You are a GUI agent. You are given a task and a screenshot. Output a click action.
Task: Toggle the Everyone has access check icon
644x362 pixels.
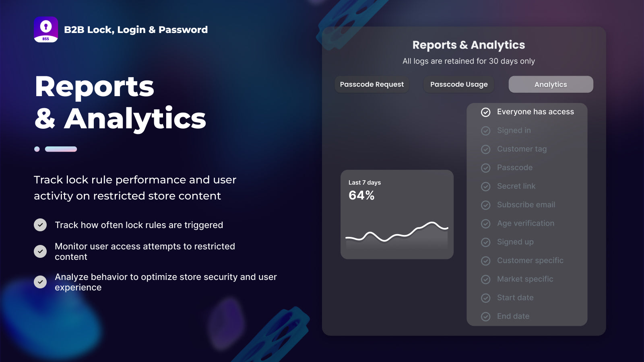tap(486, 112)
